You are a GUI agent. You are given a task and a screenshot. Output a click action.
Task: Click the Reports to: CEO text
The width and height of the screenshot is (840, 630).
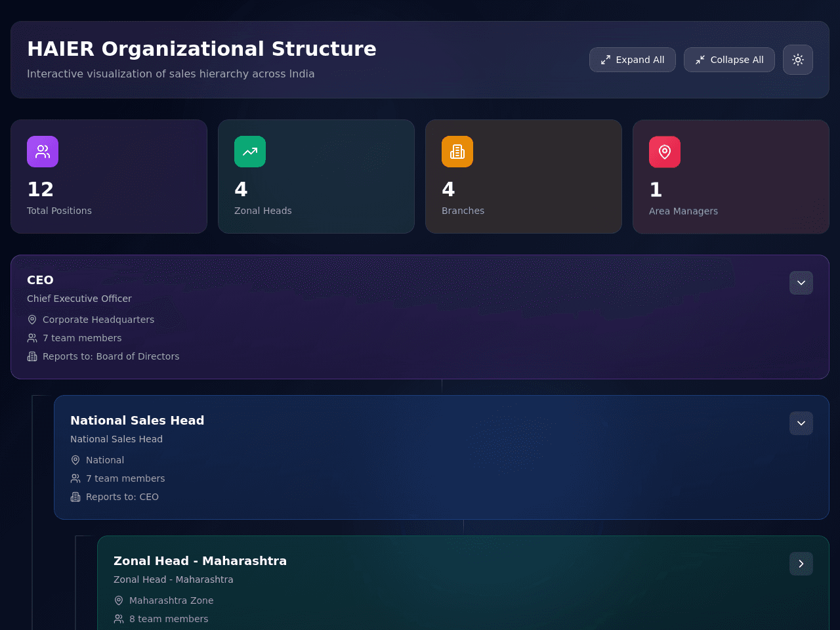122,497
